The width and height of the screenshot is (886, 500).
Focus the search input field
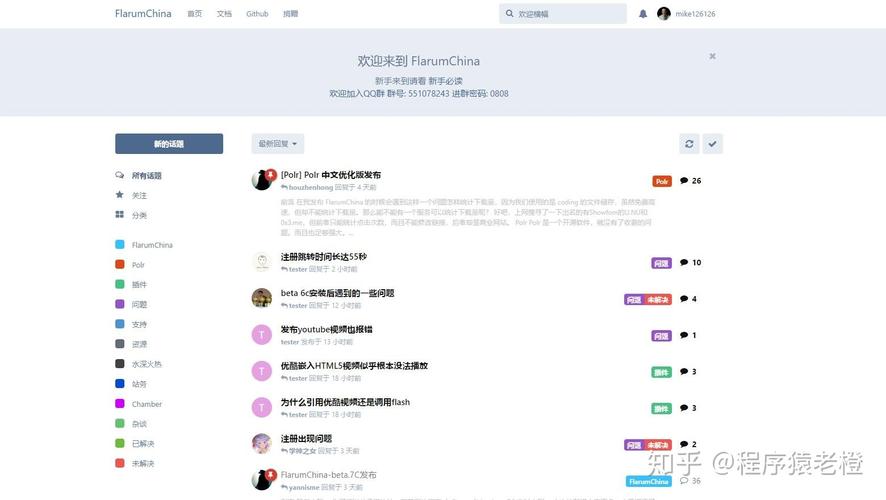[563, 14]
